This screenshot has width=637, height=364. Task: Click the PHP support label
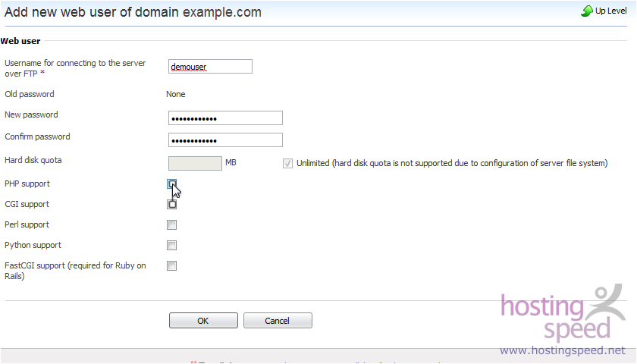[27, 184]
